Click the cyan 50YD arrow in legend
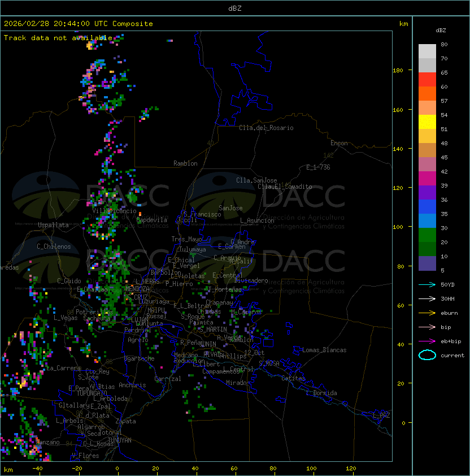Screen dimensions: 470x476 coord(427,284)
